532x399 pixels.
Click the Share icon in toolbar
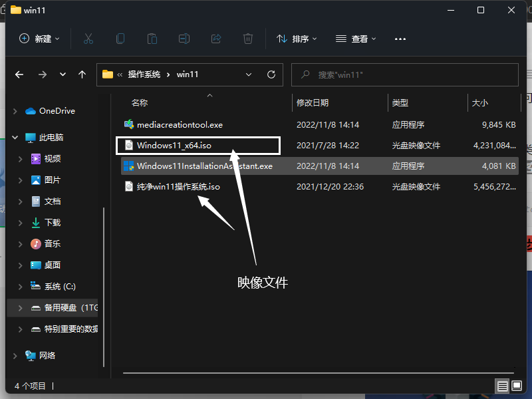pos(216,39)
